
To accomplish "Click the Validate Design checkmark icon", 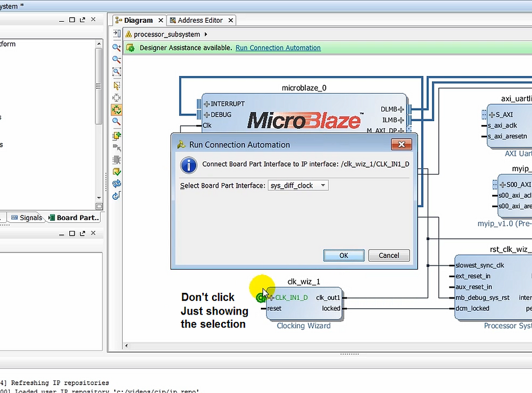I will click(117, 172).
